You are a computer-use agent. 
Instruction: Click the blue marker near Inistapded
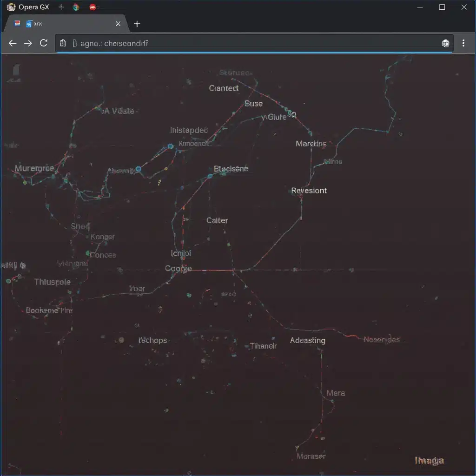click(171, 146)
